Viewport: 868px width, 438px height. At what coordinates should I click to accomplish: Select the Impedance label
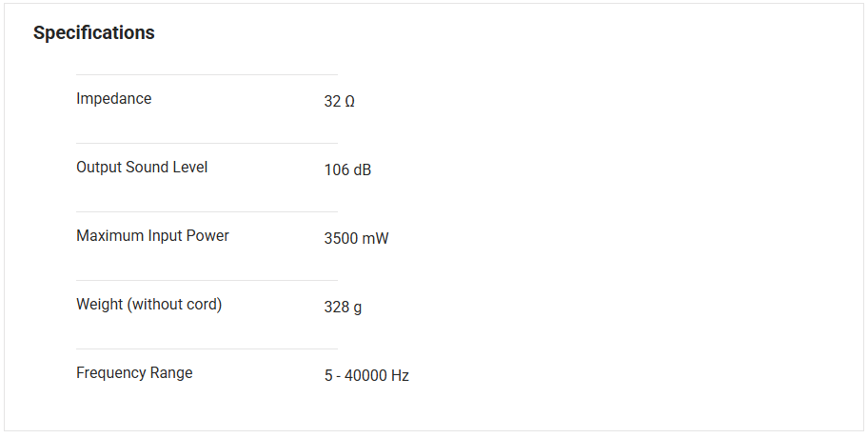113,98
